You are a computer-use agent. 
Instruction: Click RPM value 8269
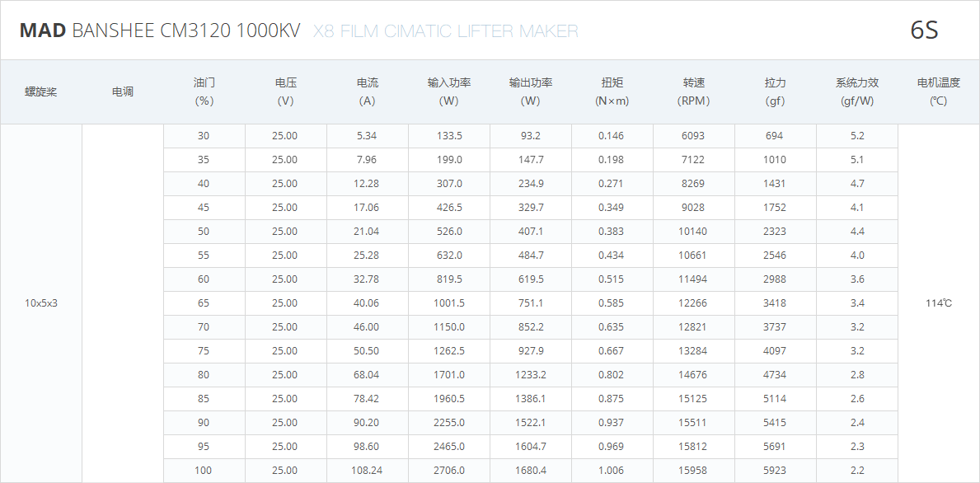click(x=693, y=184)
